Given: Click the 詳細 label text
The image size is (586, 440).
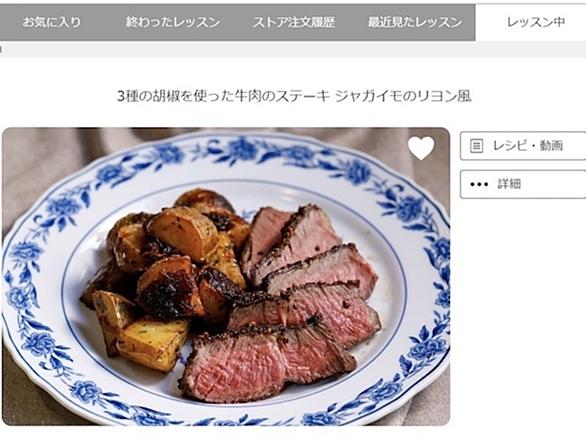Looking at the screenshot, I should pyautogui.click(x=509, y=184).
